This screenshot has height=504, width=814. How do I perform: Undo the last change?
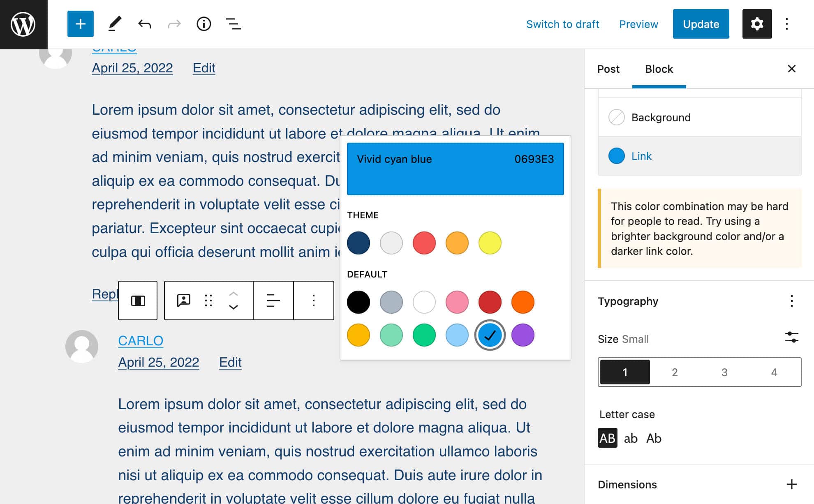[144, 24]
